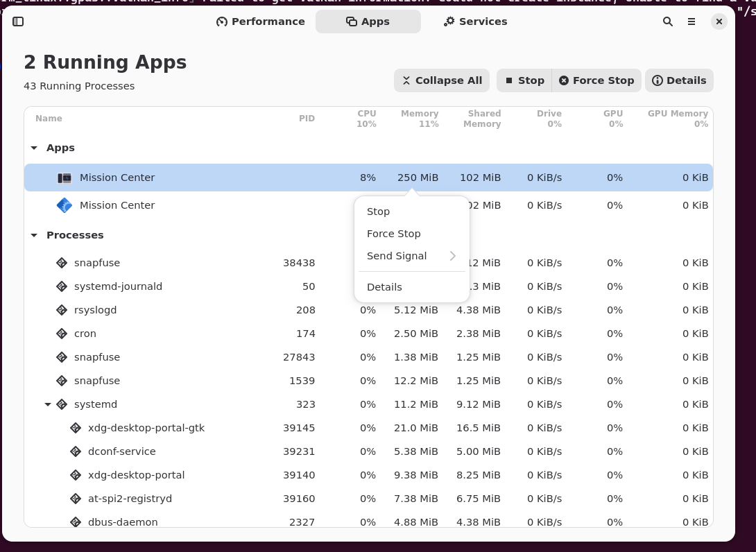Click the Performance gauge icon

(x=221, y=21)
